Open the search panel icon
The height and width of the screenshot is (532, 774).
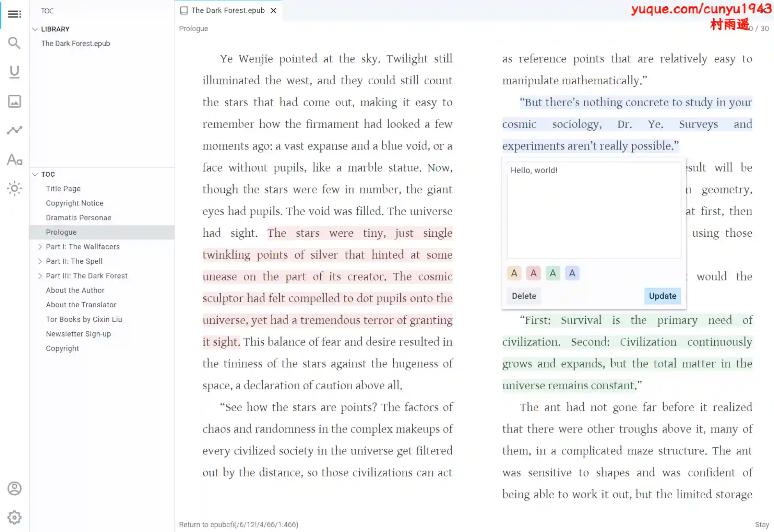(14, 43)
